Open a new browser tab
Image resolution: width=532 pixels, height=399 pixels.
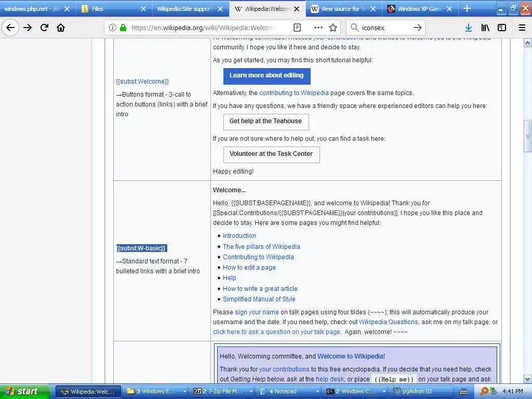point(467,8)
